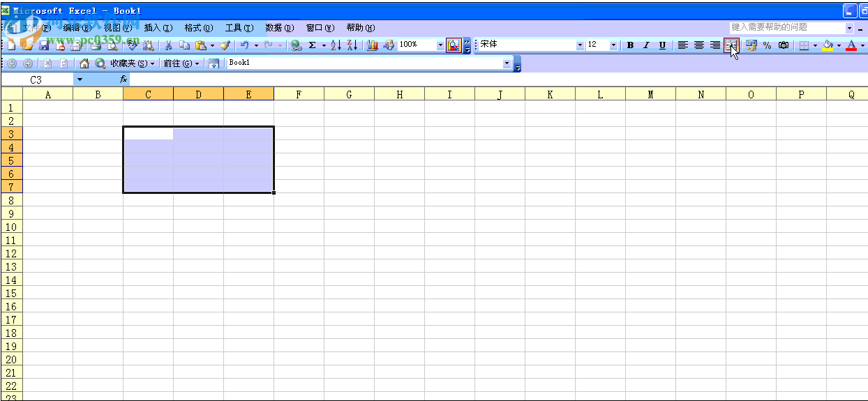This screenshot has width=868, height=401.
Task: Open the 工具 (Tools) menu
Action: pos(239,28)
